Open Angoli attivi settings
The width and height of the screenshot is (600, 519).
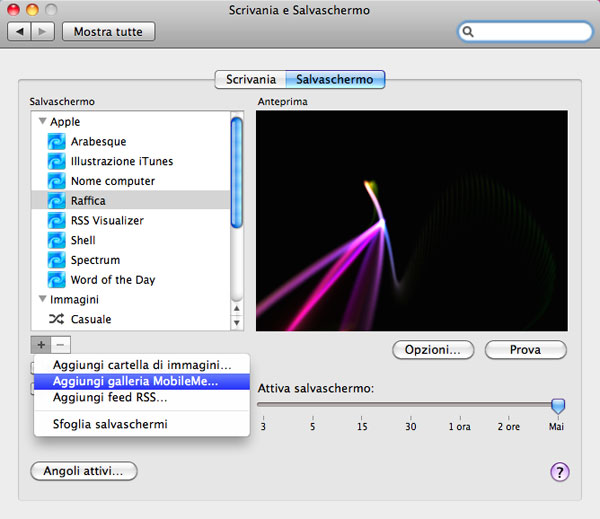tap(83, 471)
